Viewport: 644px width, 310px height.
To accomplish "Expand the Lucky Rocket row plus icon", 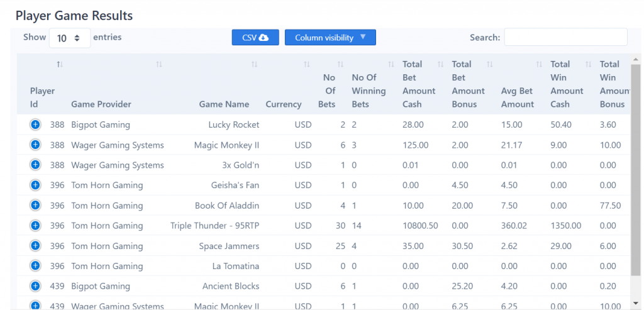I will [x=35, y=125].
